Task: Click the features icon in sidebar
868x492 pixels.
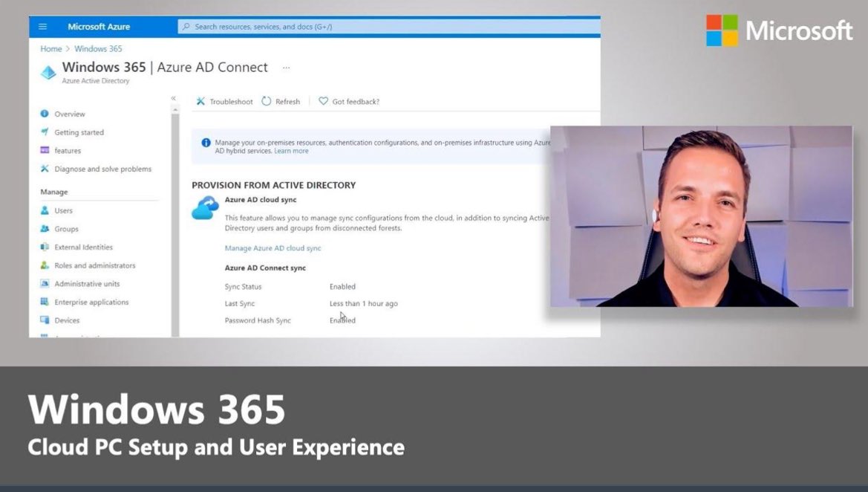Action: coord(45,150)
